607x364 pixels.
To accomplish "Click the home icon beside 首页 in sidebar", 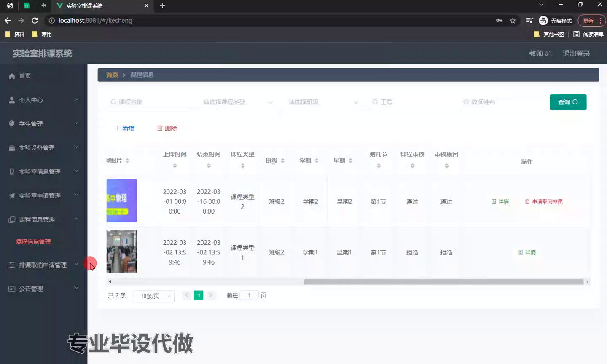I will (12, 76).
